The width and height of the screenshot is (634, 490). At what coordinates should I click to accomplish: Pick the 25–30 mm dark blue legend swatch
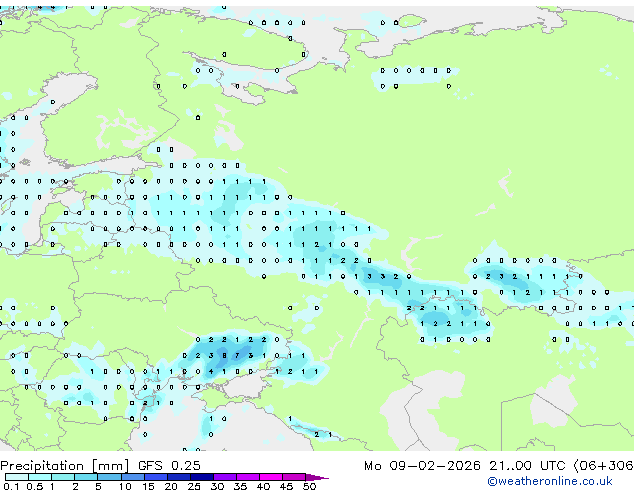[202, 477]
